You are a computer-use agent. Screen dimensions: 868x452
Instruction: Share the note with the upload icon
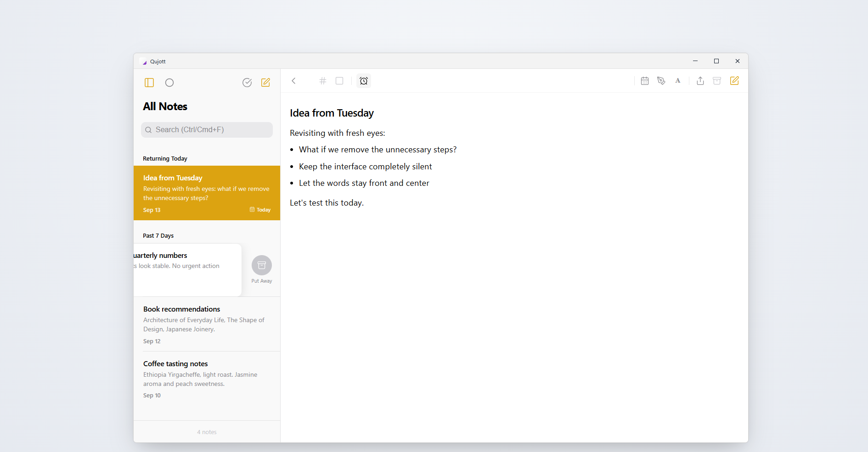(700, 81)
